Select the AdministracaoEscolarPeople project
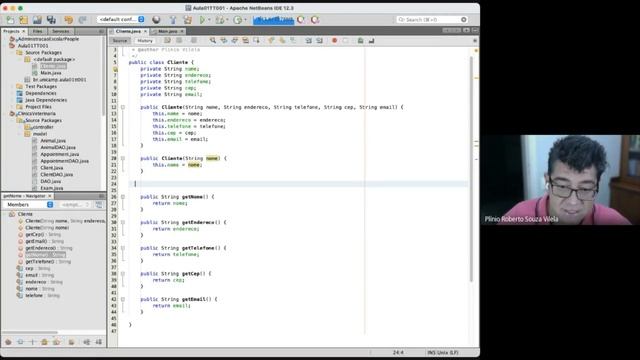 point(48,39)
